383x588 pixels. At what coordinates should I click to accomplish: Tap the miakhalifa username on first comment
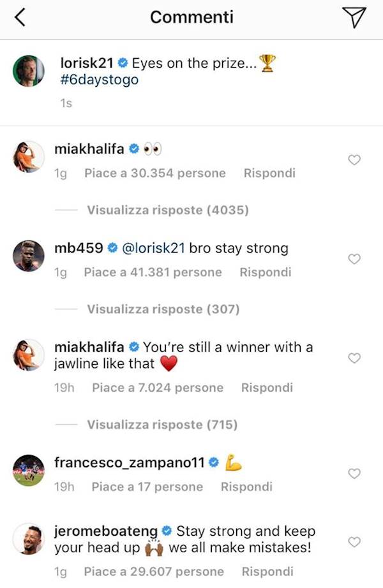click(90, 149)
